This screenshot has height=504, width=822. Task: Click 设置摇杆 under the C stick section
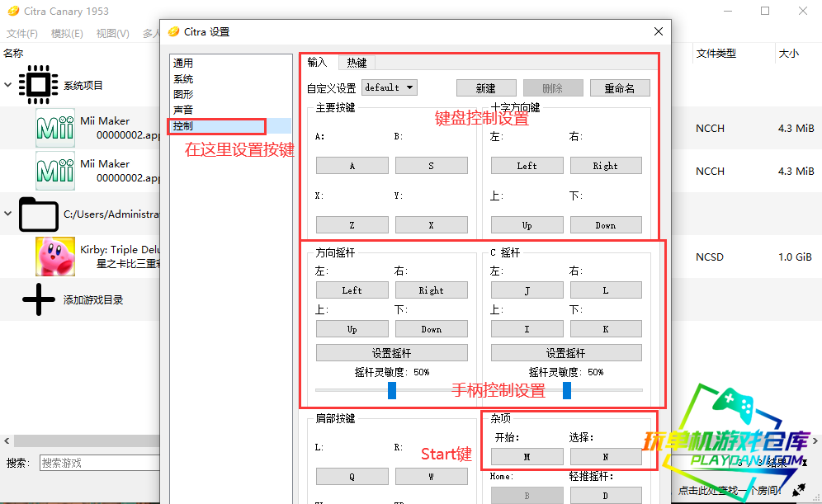tap(566, 353)
